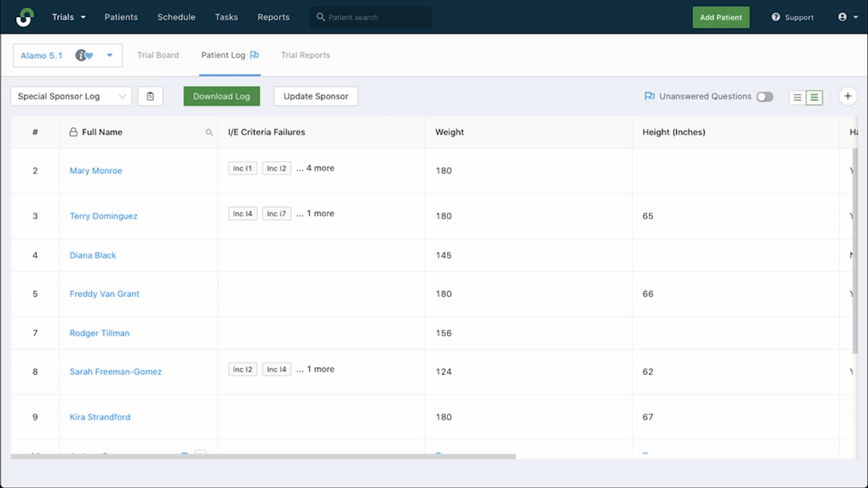
Task: Open Sarah Freeman-Gomez's patient record
Action: coord(116,372)
